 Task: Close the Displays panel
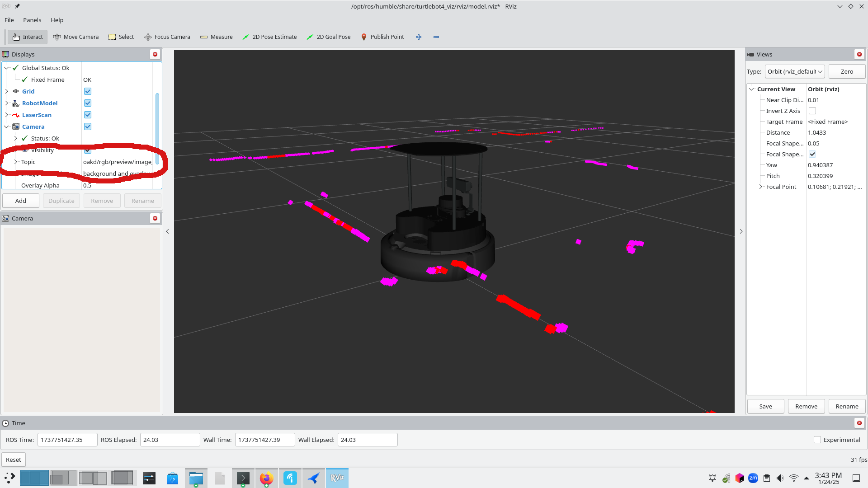pos(155,54)
